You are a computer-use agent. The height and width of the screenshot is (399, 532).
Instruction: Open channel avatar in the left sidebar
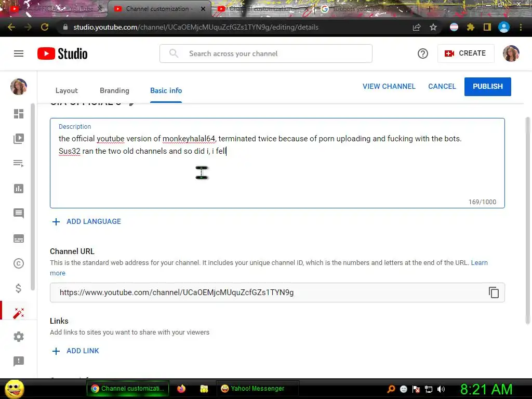pos(19,87)
